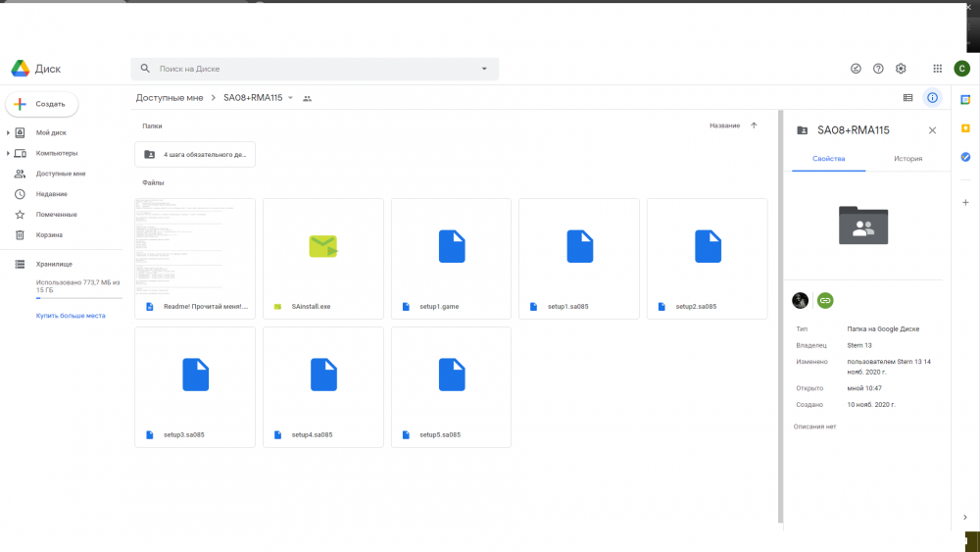This screenshot has width=980, height=552.
Task: Open the help question mark icon
Action: pos(878,69)
